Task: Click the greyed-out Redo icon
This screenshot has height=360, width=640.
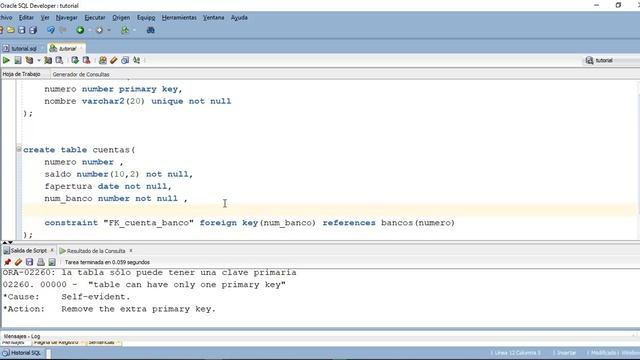Action: [x=63, y=30]
